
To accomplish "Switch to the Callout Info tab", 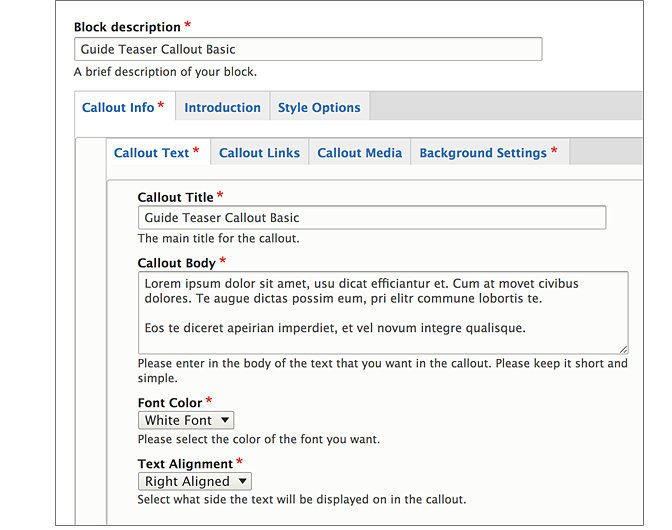I will coord(124,108).
